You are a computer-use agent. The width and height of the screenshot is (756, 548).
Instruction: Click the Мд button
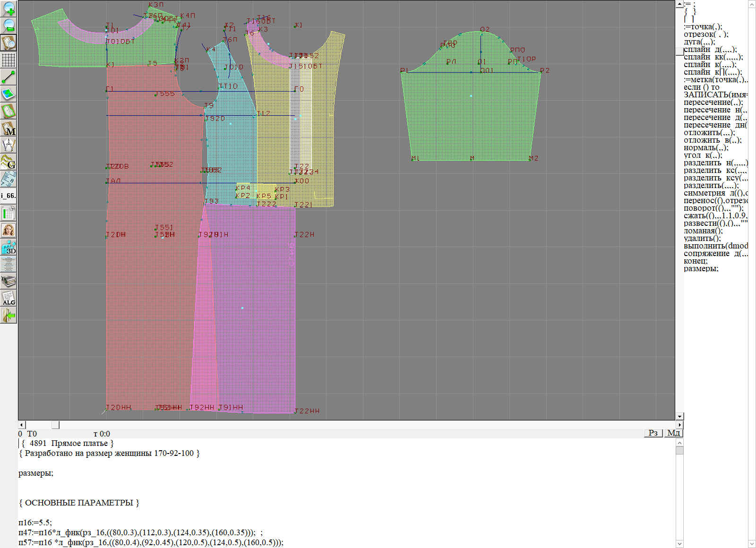[x=673, y=433]
